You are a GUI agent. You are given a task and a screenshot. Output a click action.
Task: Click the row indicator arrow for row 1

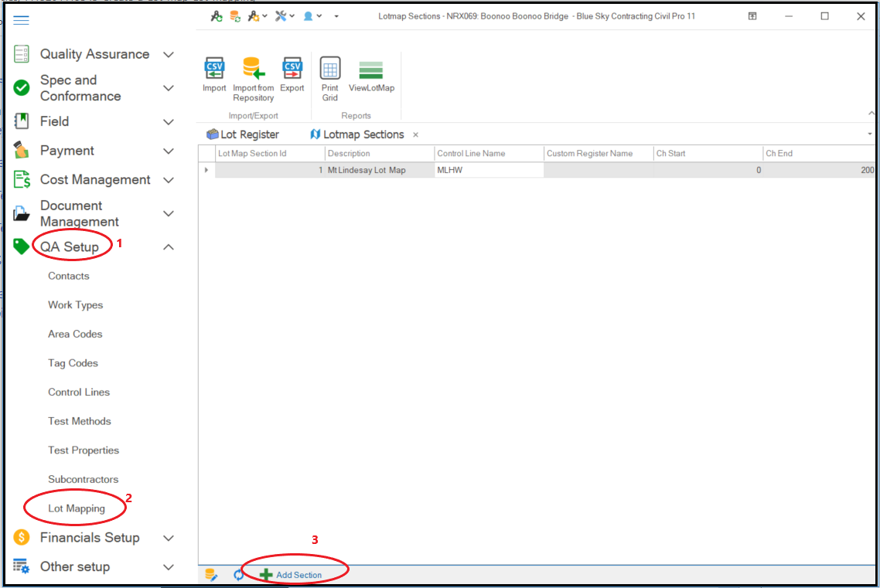[206, 170]
